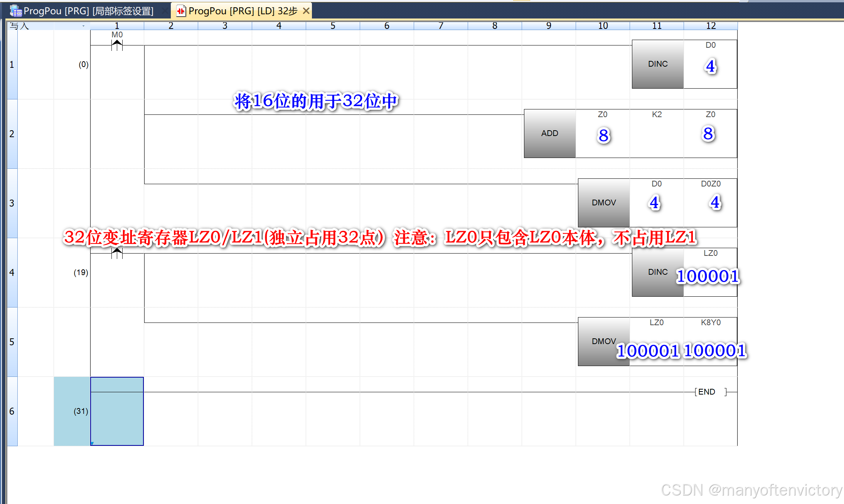Viewport: 844px width, 504px height.
Task: Click the last Z0 operand of ADD
Action: 711,114
